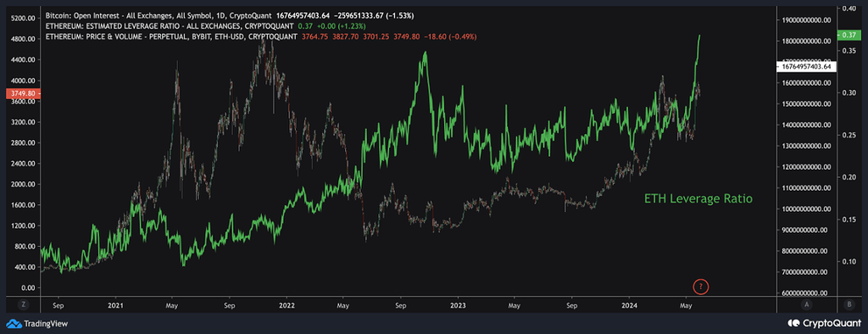Viewport: 868px width, 334px height.
Task: Click the 2024 label on time axis
Action: (x=630, y=304)
